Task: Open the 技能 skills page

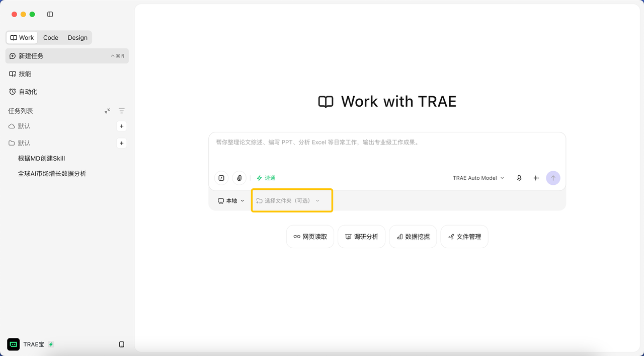Action: click(x=67, y=74)
